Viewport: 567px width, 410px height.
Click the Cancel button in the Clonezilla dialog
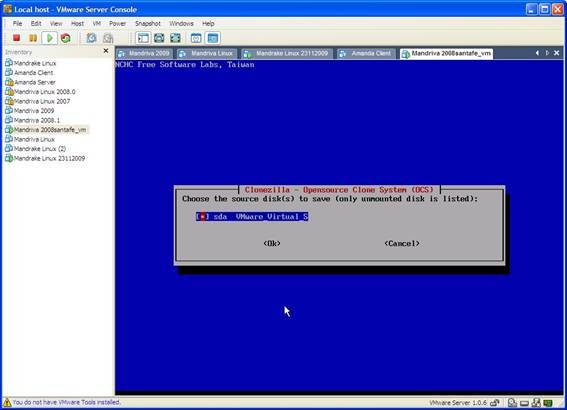point(402,243)
